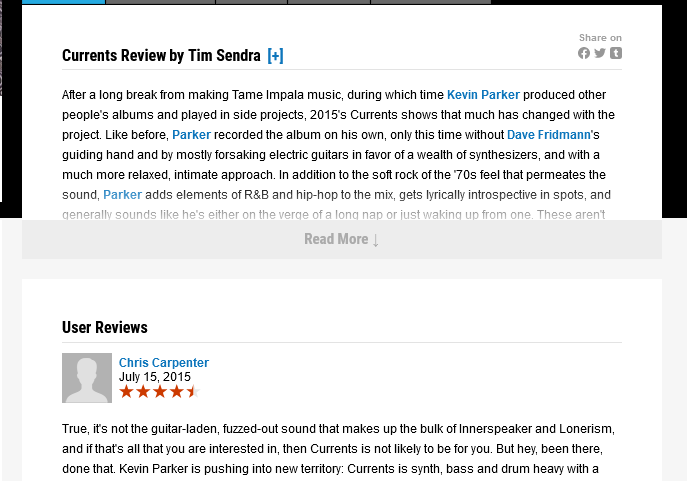687x481 pixels.
Task: Open Chris Carpenter's user profile
Action: tap(163, 363)
